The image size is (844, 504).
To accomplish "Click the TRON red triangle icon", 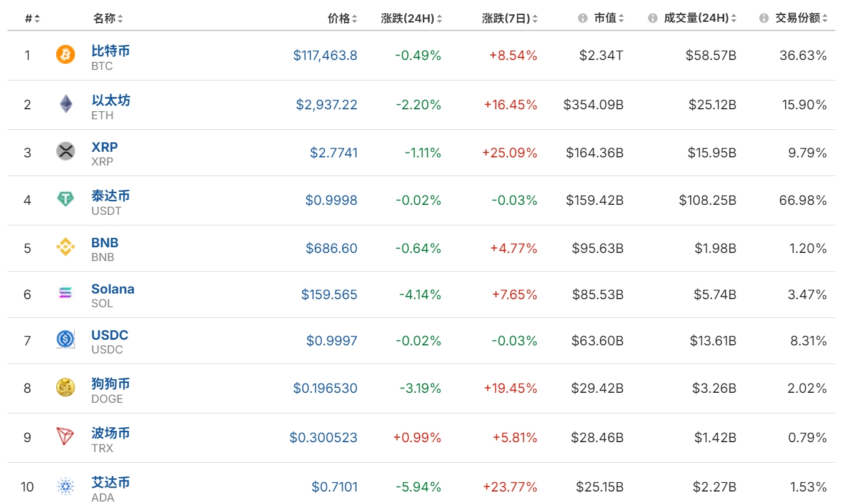I will 66,437.
